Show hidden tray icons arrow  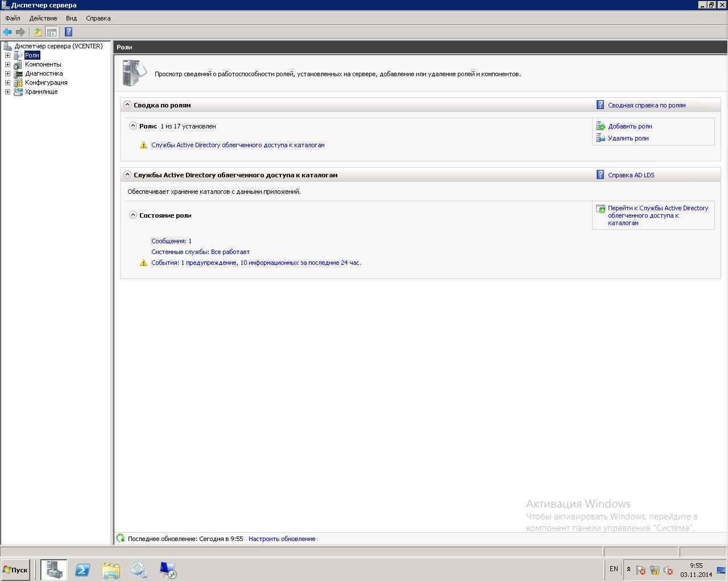pos(628,569)
